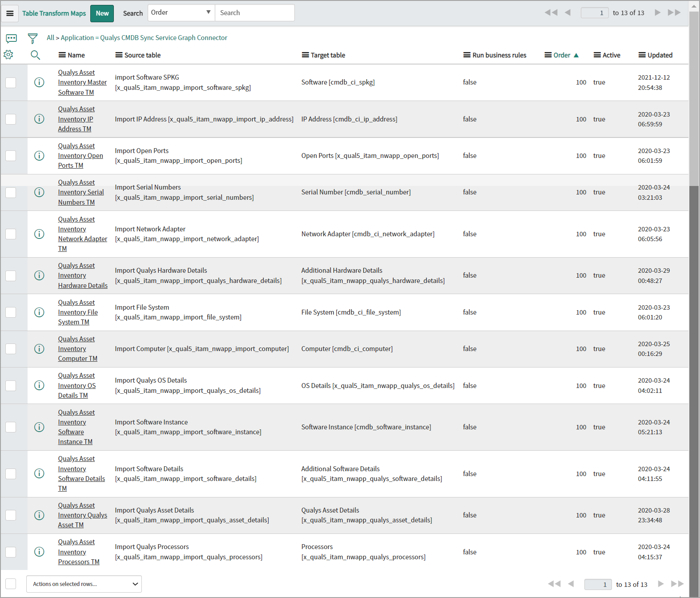
Task: Preview info for Serial Numbers TM row
Action: point(39,192)
